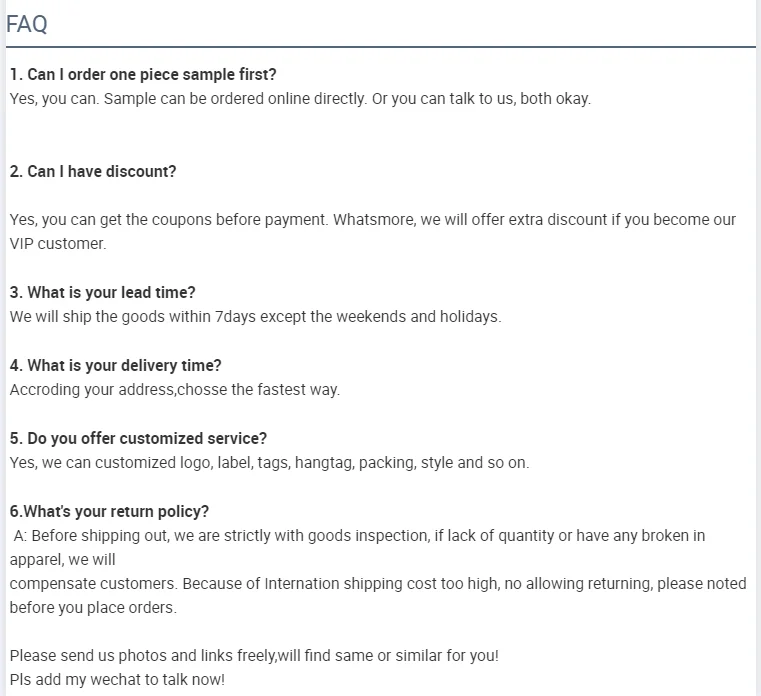This screenshot has width=761, height=696.
Task: Click the FAQ section heading
Action: [x=27, y=24]
